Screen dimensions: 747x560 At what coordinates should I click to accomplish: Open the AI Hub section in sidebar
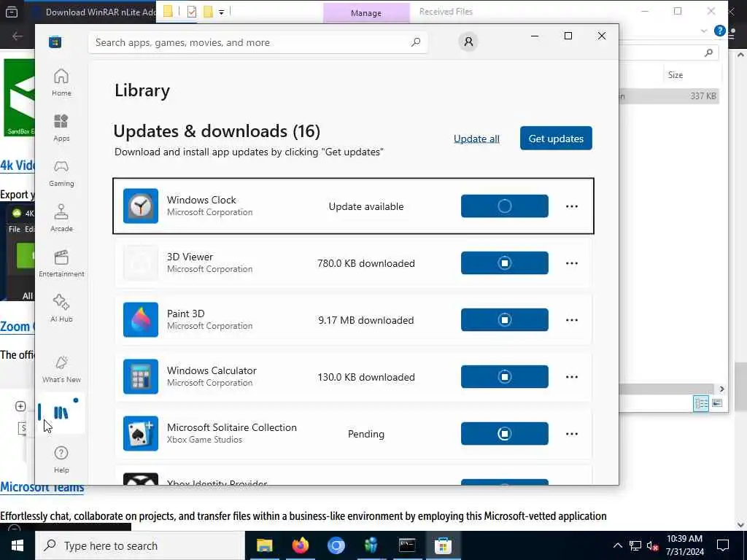pyautogui.click(x=61, y=308)
